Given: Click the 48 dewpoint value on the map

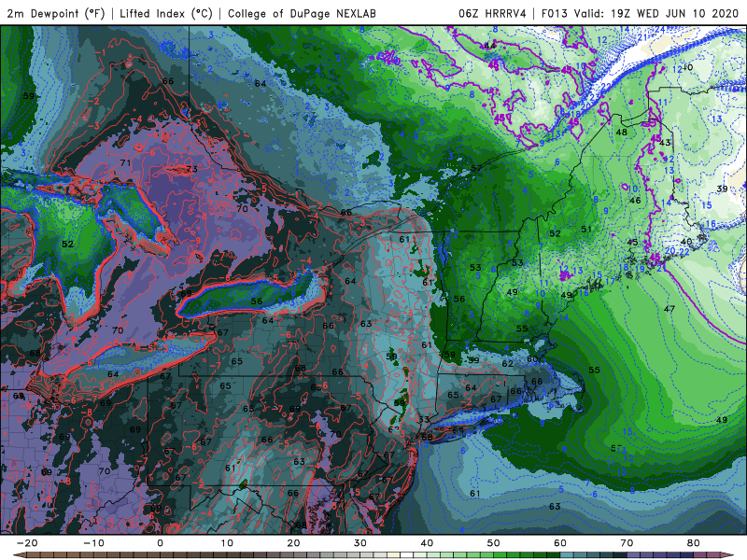Looking at the screenshot, I should [621, 132].
